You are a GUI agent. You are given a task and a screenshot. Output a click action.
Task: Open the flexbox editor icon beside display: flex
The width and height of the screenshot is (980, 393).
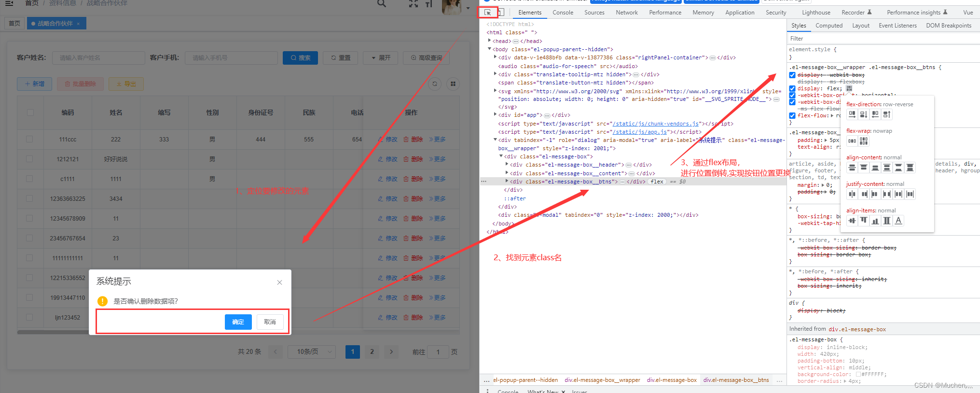(849, 88)
